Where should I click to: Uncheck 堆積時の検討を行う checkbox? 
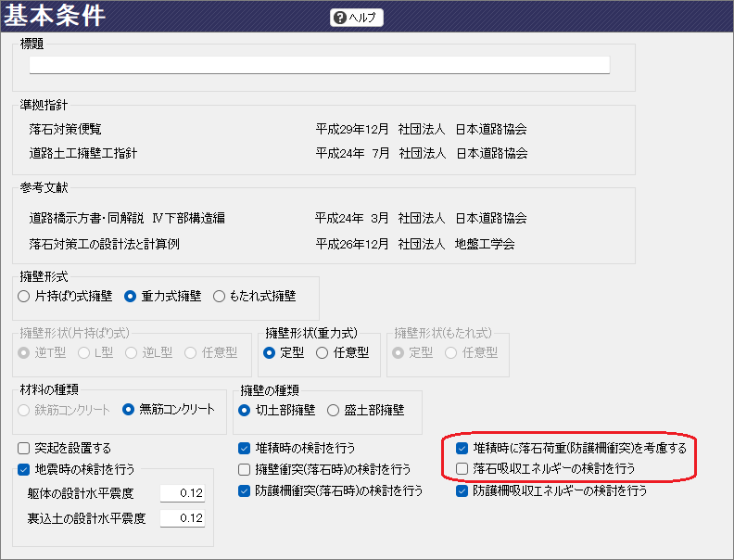pyautogui.click(x=245, y=449)
